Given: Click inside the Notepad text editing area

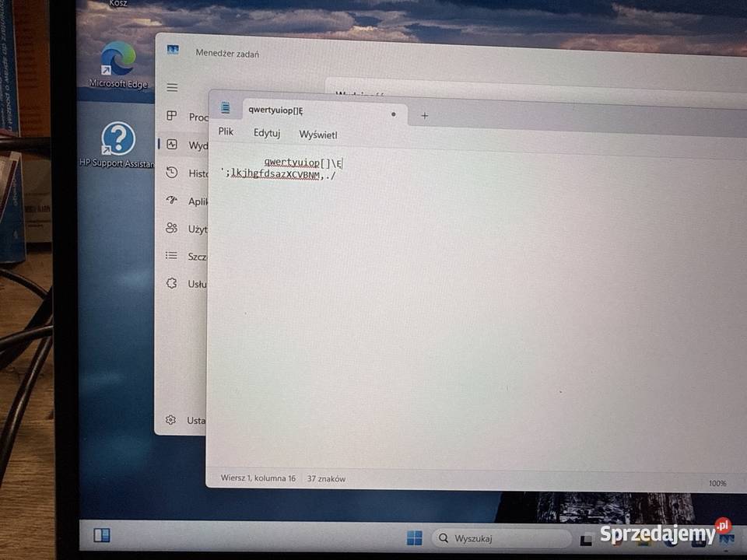Looking at the screenshot, I should [x=467, y=311].
